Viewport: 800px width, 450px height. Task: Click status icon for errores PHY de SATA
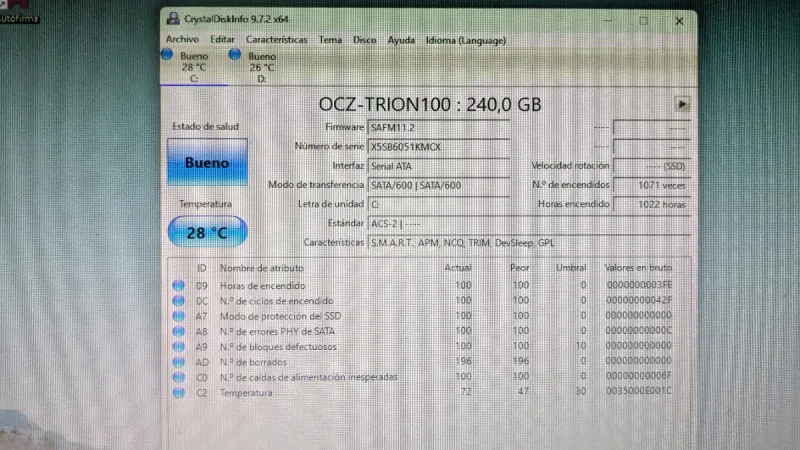coord(178,331)
